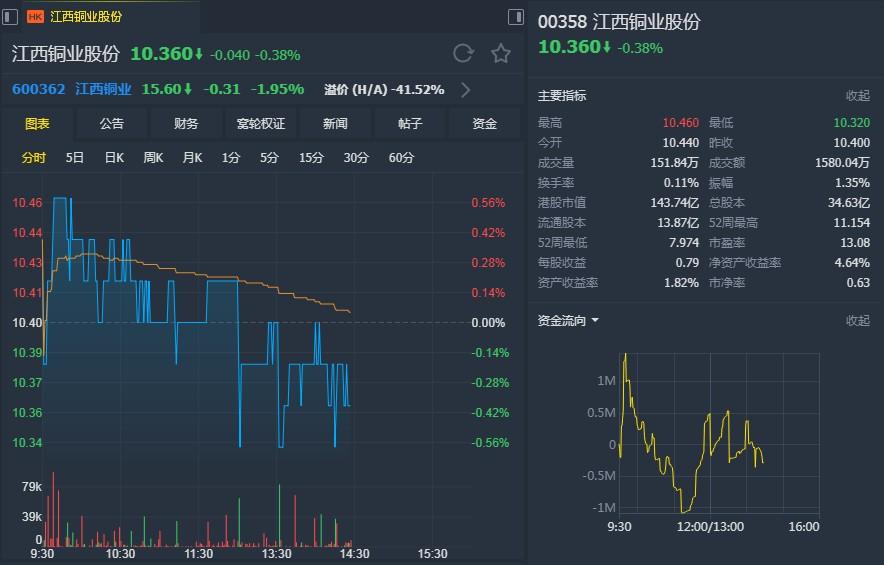
Task: Select the 5日 chart period
Action: [x=75, y=158]
